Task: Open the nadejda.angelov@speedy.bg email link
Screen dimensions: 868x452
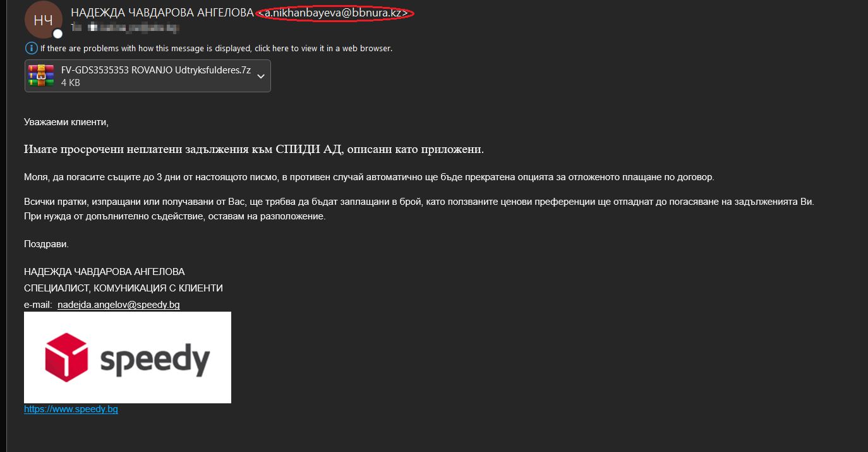Action: click(x=119, y=305)
